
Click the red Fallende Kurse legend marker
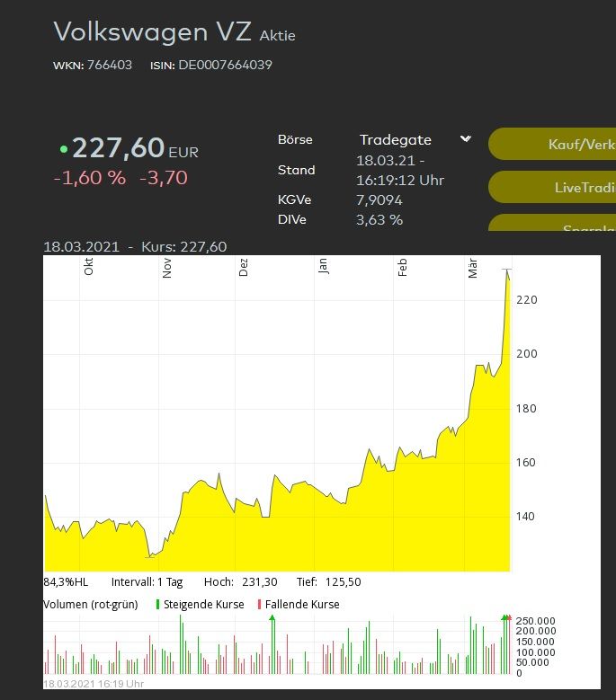tap(259, 605)
